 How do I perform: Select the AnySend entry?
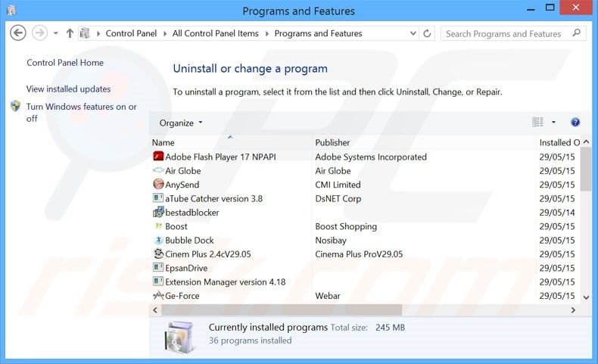tap(182, 185)
